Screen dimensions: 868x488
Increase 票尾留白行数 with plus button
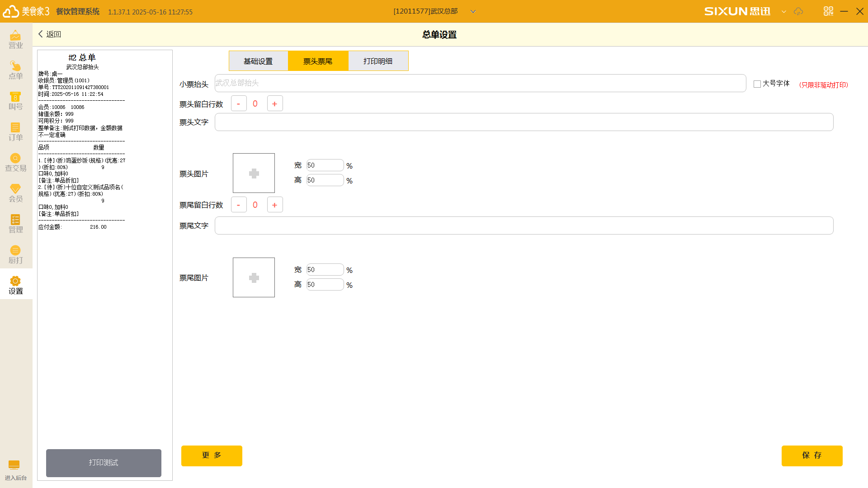pos(275,205)
